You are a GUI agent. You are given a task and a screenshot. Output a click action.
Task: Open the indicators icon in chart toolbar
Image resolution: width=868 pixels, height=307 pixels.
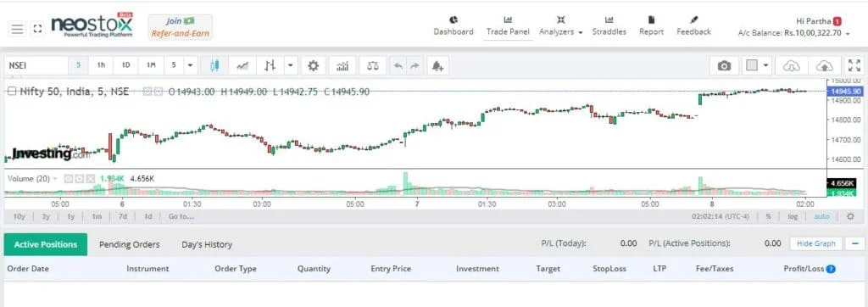click(x=342, y=65)
